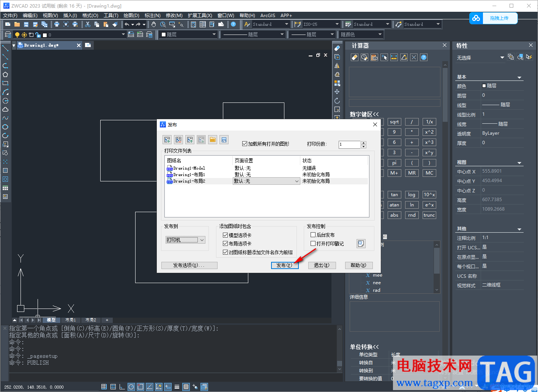This screenshot has height=392, width=538.
Task: Open plot stamp settings icon in the Publish dialog
Action: (x=361, y=244)
